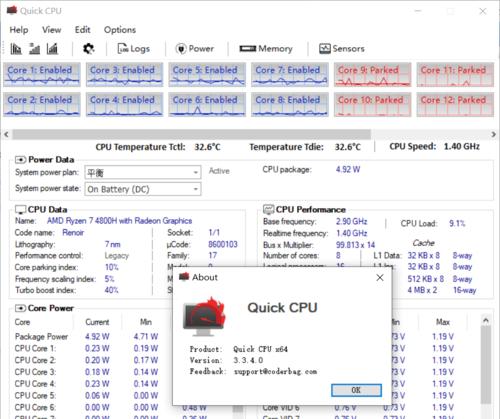Open the Power toolbar button
Screen dimensions: 500x419
click(195, 49)
